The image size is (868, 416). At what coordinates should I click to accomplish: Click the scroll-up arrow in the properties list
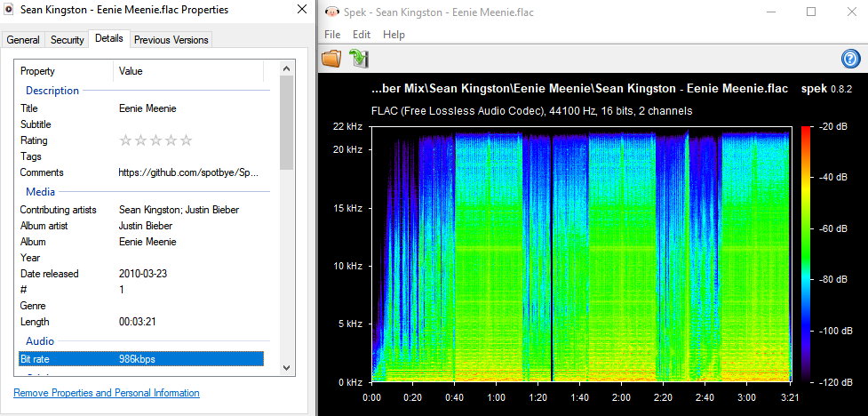(286, 68)
